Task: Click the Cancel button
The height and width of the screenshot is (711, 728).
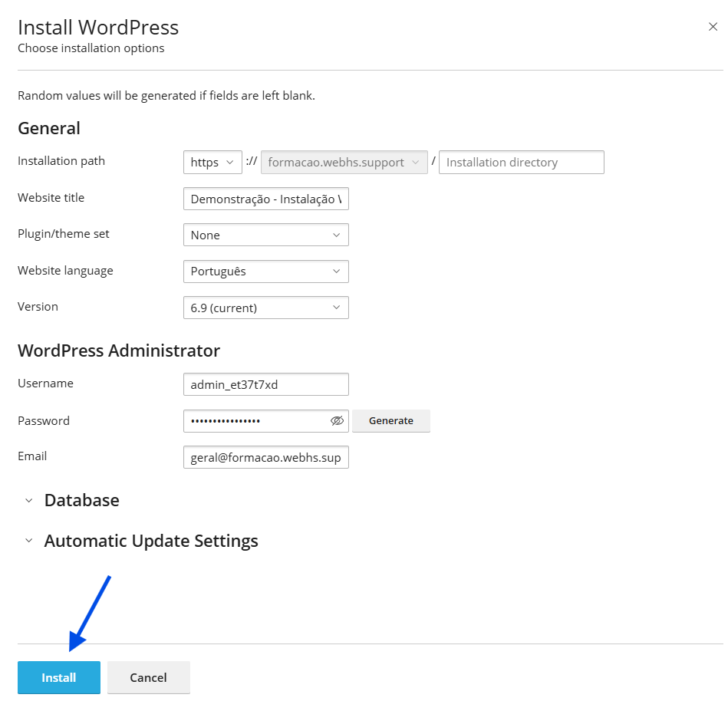Action: (149, 677)
